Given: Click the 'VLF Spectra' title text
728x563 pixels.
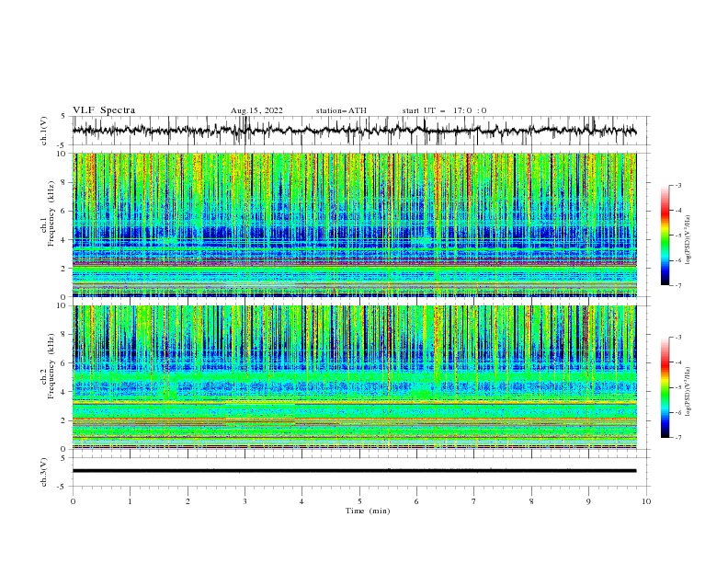Looking at the screenshot, I should pyautogui.click(x=104, y=110).
